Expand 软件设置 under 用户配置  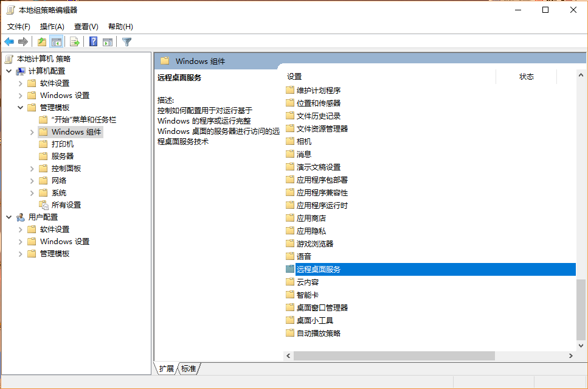tap(21, 230)
